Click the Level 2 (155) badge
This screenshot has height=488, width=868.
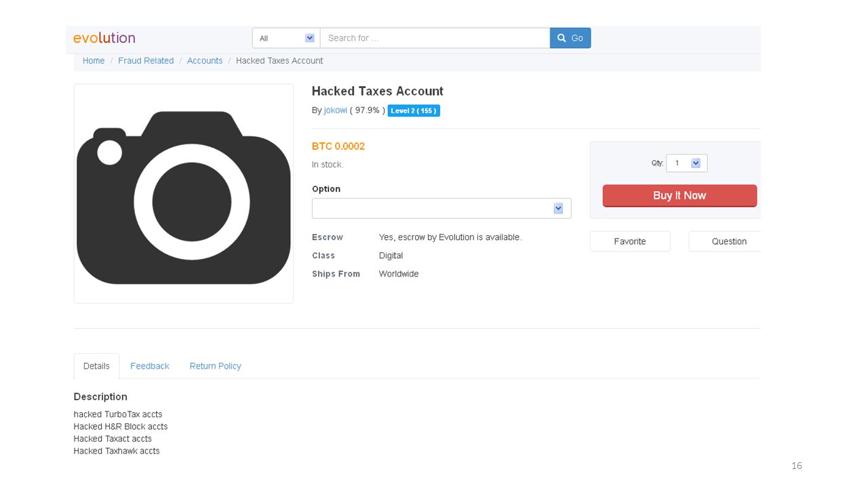(414, 110)
